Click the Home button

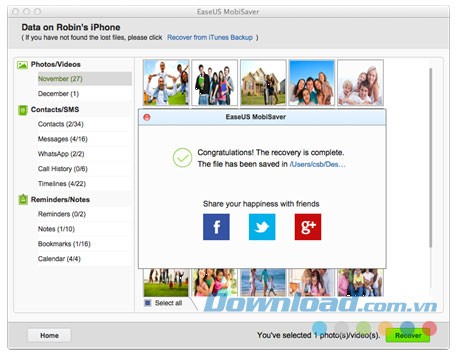coord(49,335)
